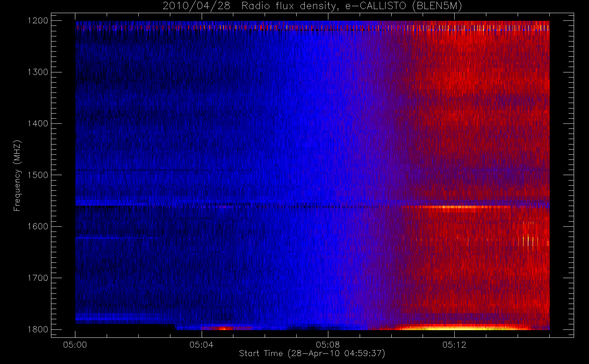
Task: Click the 1600 frequency tick label
Action: (x=38, y=226)
